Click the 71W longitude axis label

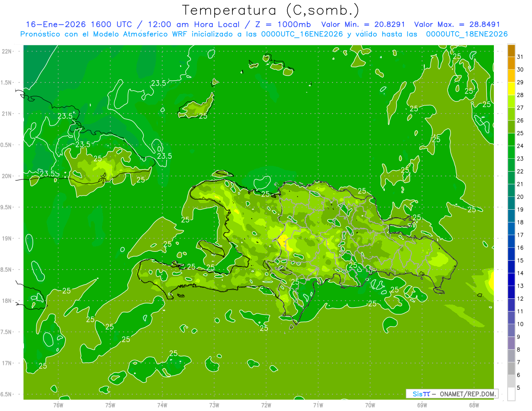click(318, 405)
